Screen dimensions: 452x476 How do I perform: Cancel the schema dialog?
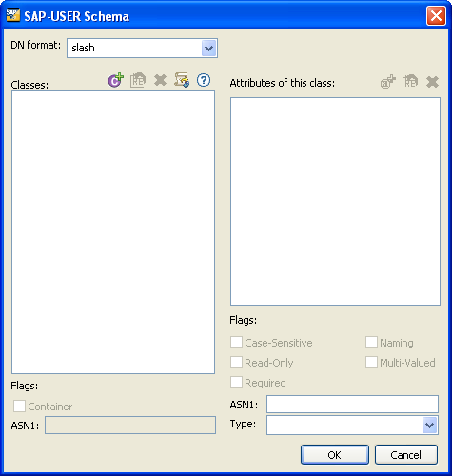coord(406,455)
